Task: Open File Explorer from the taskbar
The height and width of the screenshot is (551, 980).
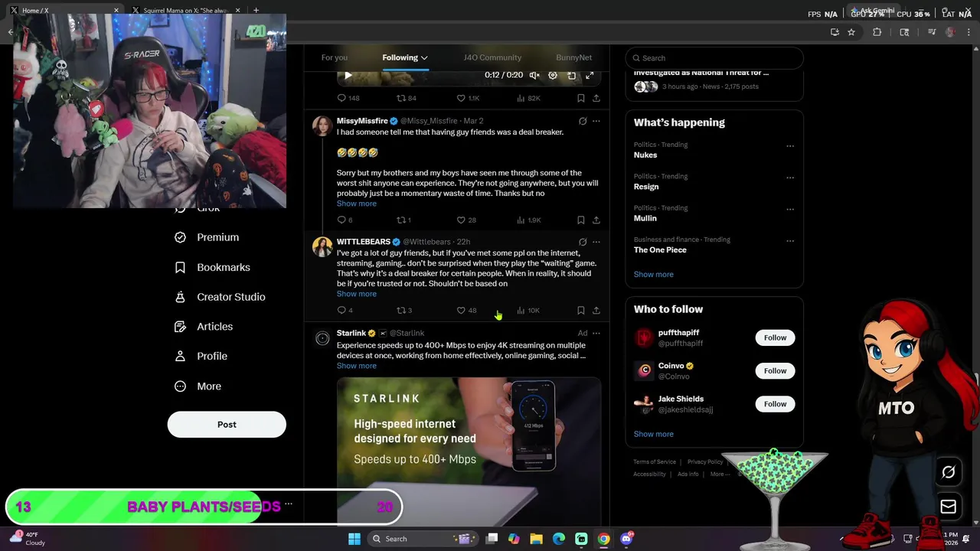Action: [536, 539]
